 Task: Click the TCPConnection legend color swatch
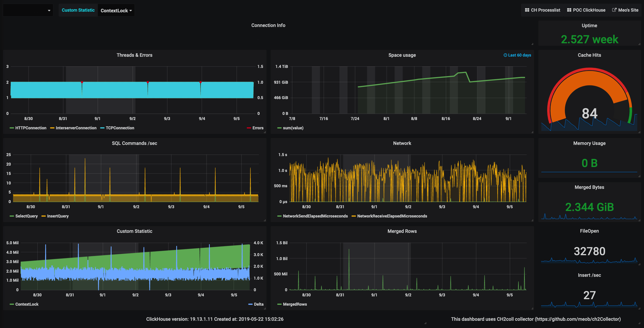coord(102,128)
